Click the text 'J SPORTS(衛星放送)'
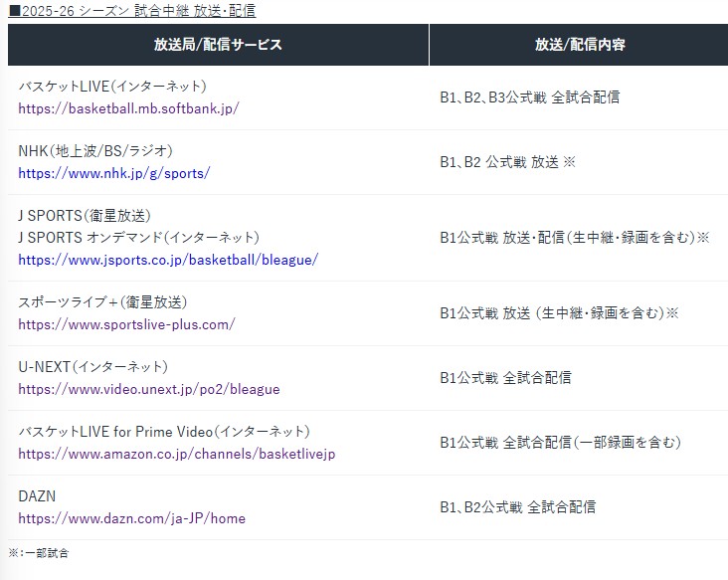728x580 pixels. [85, 216]
